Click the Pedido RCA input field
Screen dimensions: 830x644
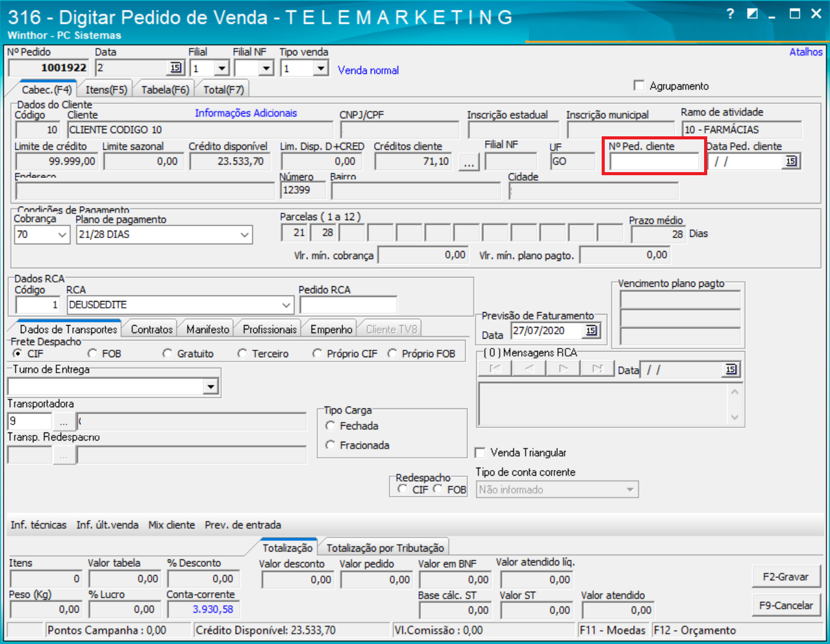click(x=348, y=305)
